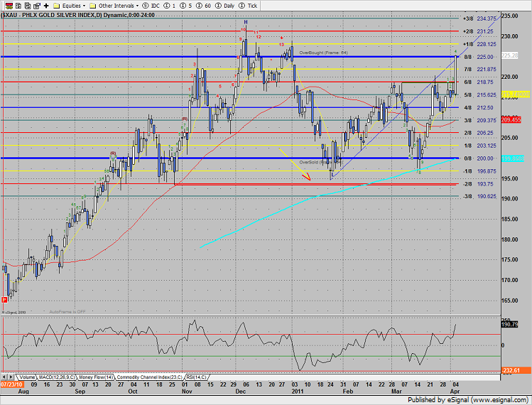Click the OverBought (Frame: 64) label
The width and height of the screenshot is (532, 405).
[323, 53]
